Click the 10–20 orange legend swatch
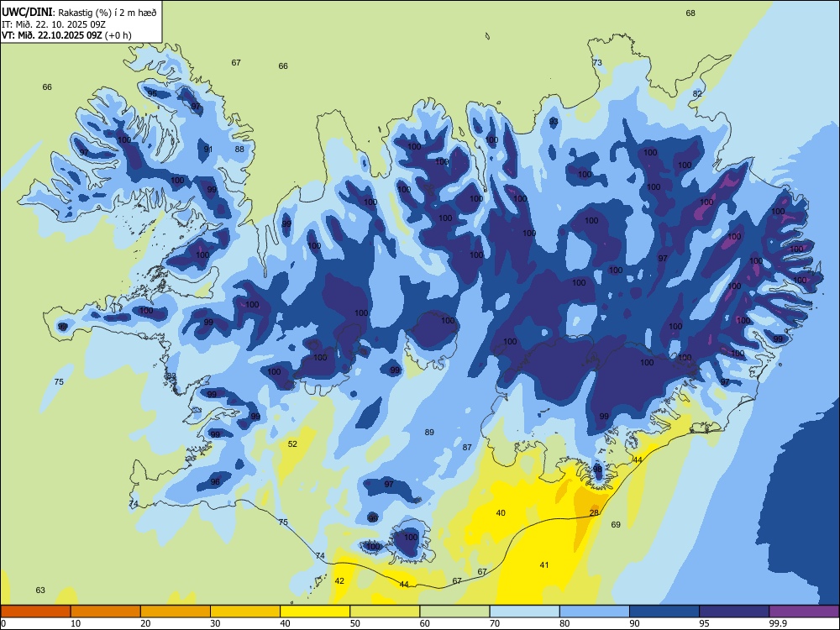Viewport: 840px width, 630px height. click(106, 612)
